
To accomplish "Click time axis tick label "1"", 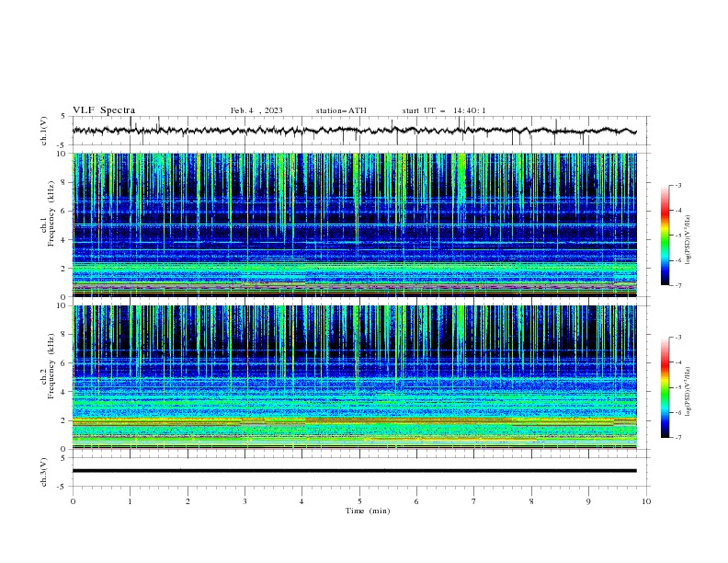I will click(130, 501).
